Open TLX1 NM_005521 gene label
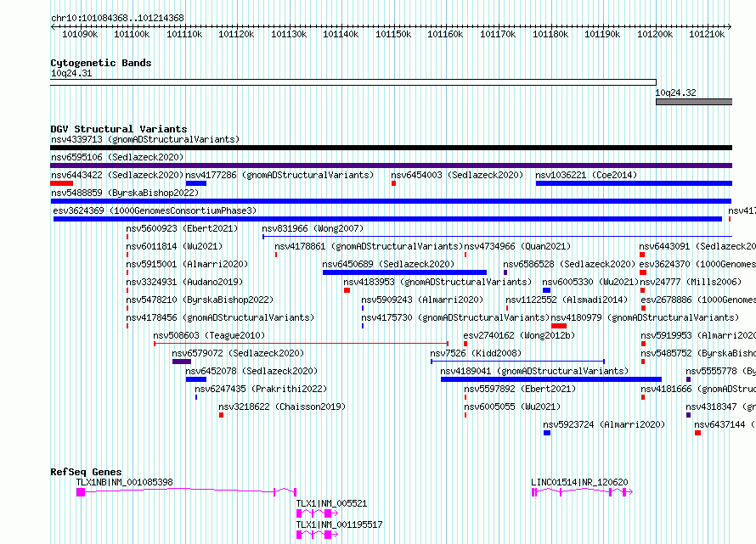Image resolution: width=756 pixels, height=544 pixels. 332,503
